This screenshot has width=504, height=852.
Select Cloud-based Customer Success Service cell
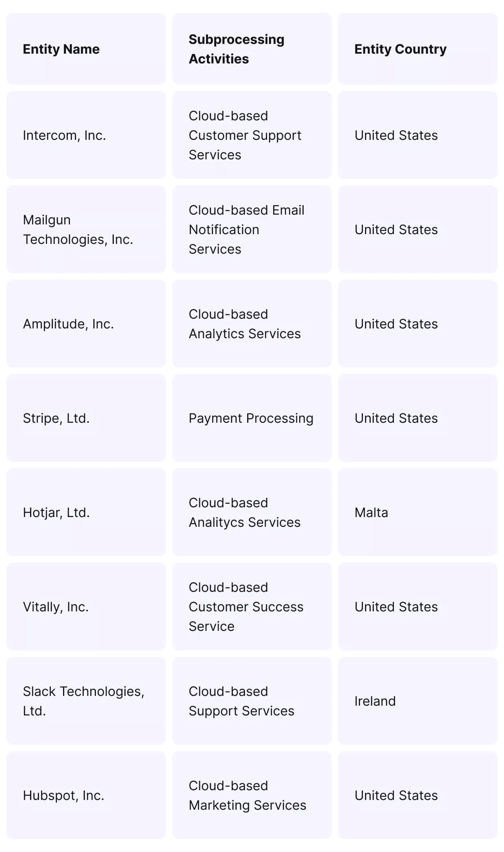(252, 606)
